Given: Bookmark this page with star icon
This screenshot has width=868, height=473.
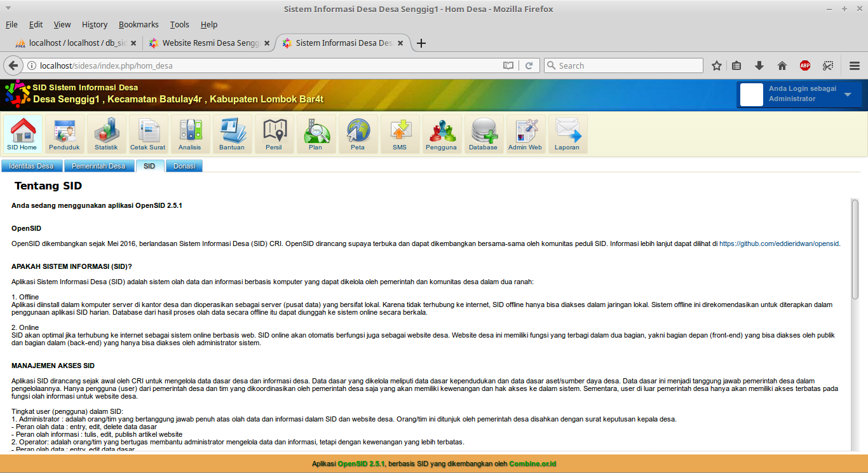Looking at the screenshot, I should tap(717, 65).
